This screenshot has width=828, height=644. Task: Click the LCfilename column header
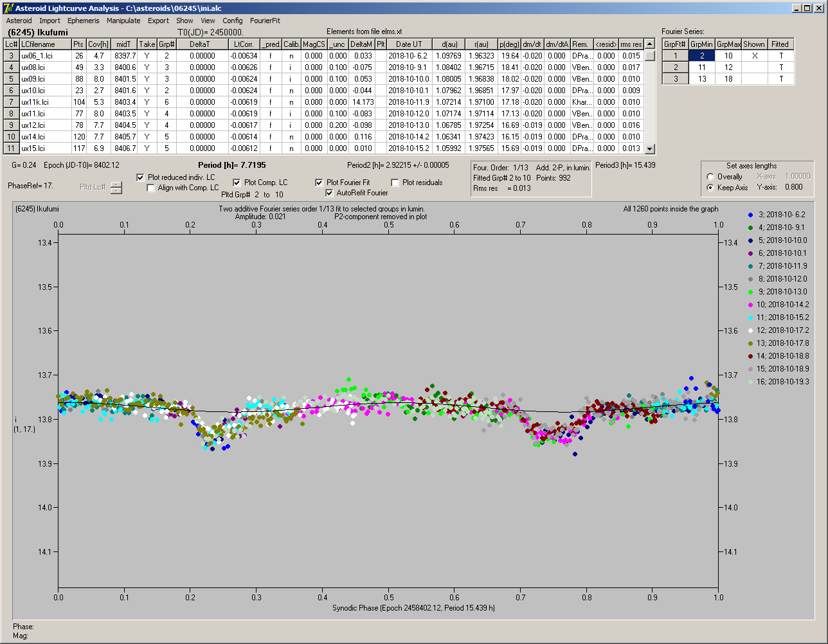pyautogui.click(x=45, y=44)
